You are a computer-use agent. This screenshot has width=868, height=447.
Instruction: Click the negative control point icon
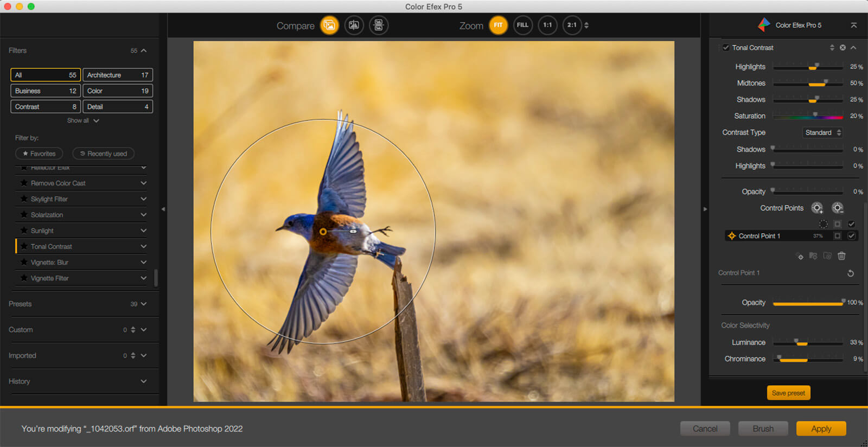[x=838, y=208]
